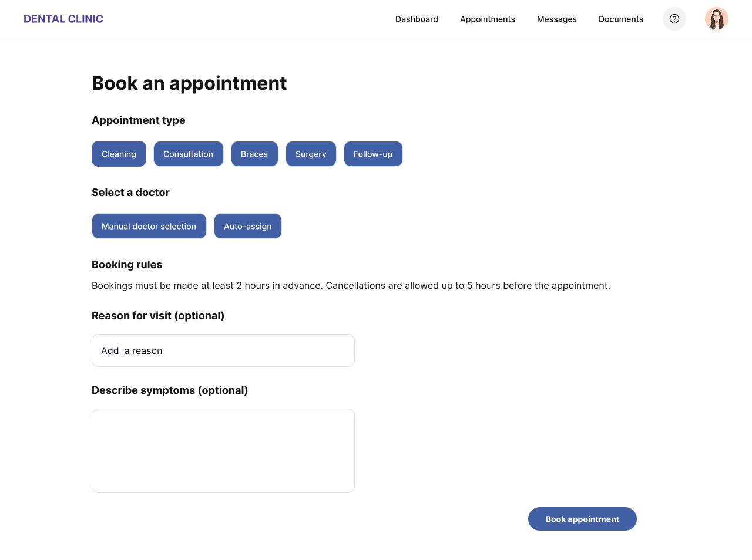Image resolution: width=752 pixels, height=560 pixels.
Task: Choose the Follow-up appointment chip
Action: 373,154
